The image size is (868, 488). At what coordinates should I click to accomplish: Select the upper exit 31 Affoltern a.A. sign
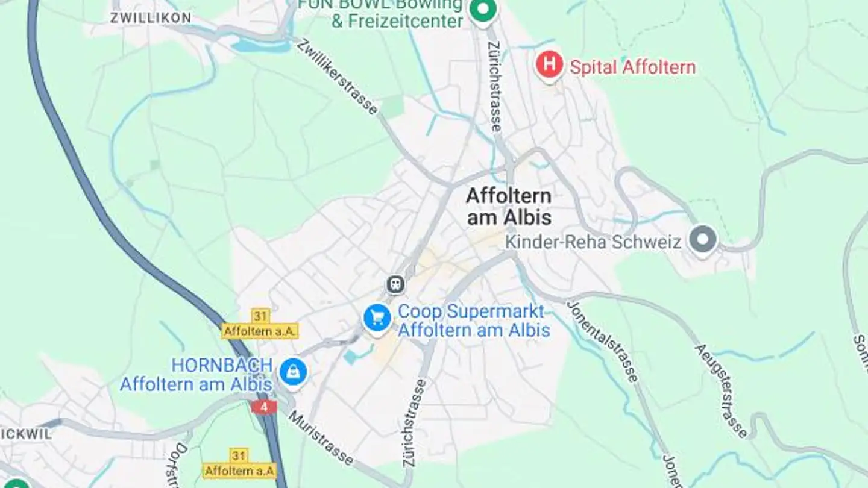click(x=260, y=324)
